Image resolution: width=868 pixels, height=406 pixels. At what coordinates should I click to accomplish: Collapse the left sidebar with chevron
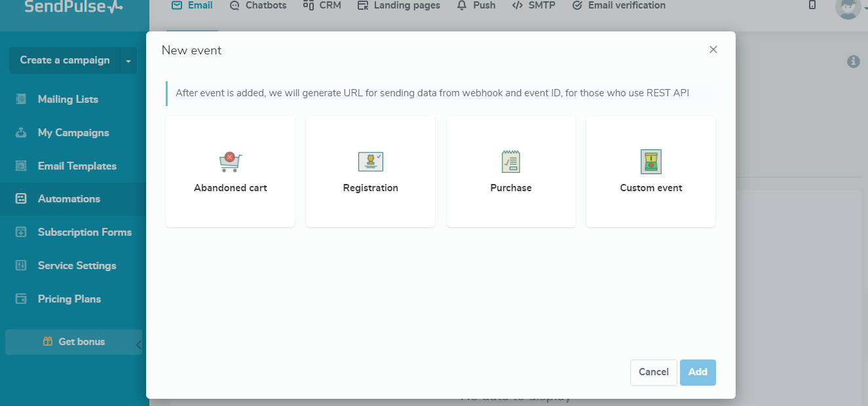138,344
